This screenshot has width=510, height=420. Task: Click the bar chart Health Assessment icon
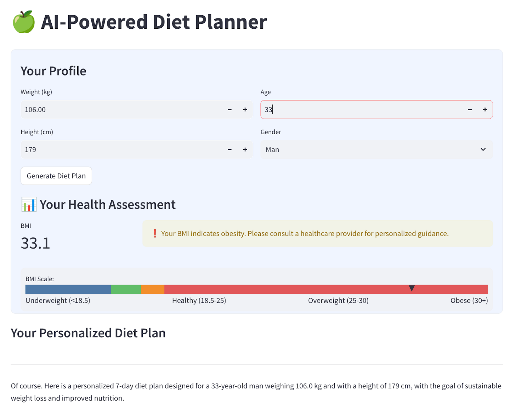click(29, 204)
